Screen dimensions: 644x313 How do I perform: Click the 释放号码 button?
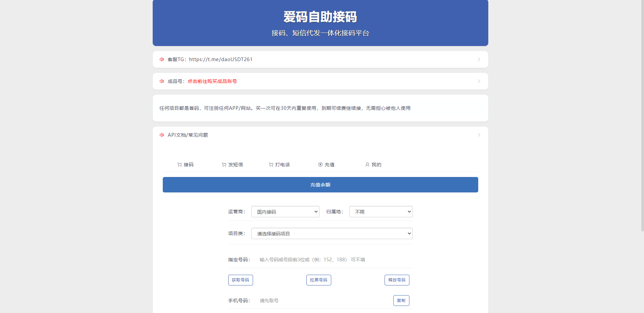[x=397, y=280]
